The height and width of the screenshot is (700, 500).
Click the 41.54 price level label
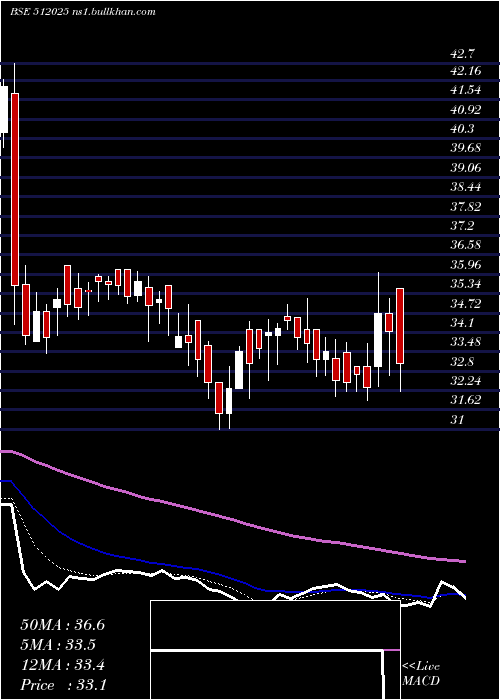tap(466, 90)
